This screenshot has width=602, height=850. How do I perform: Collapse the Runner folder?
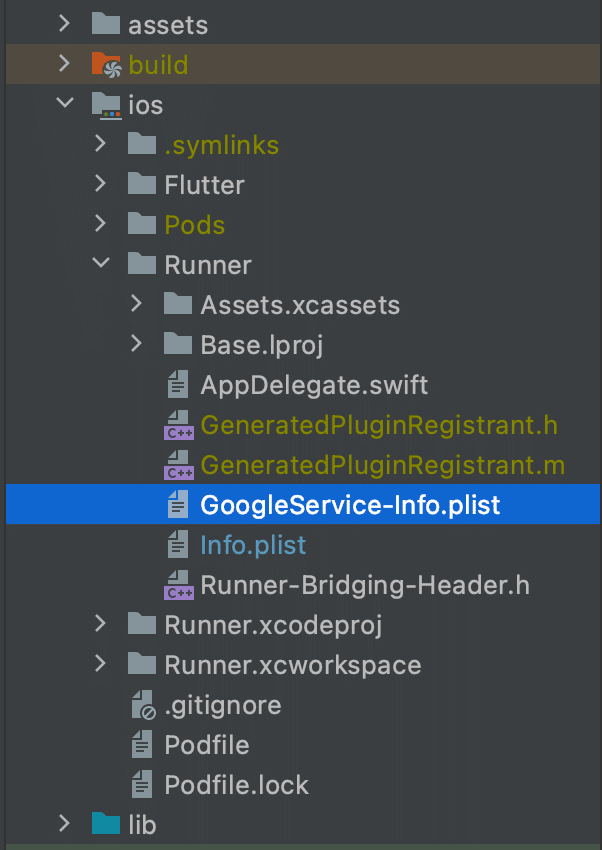(x=99, y=264)
